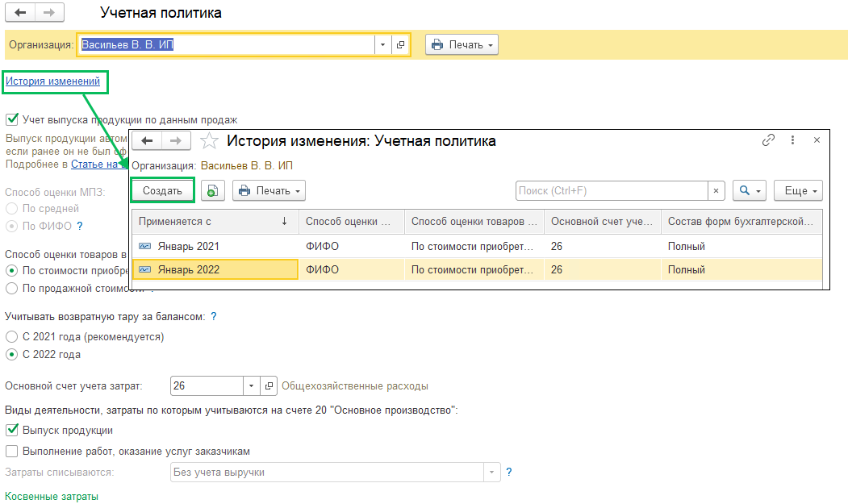Select the Январь 2021 row
The width and height of the screenshot is (848, 504).
click(x=477, y=247)
